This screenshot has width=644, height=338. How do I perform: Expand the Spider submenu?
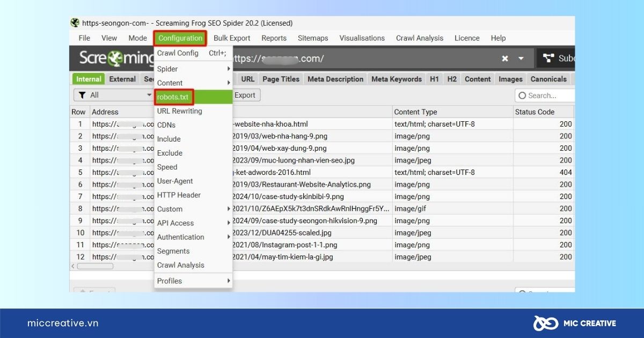click(x=193, y=69)
